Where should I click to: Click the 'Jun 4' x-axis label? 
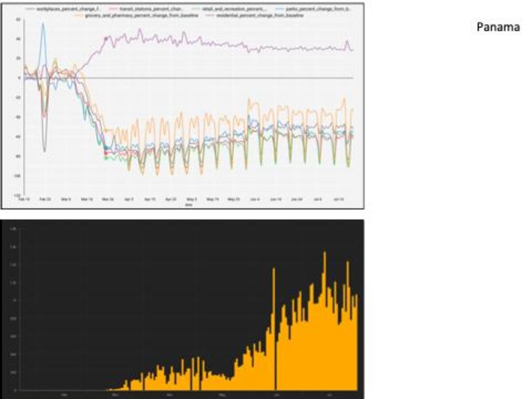[254, 200]
